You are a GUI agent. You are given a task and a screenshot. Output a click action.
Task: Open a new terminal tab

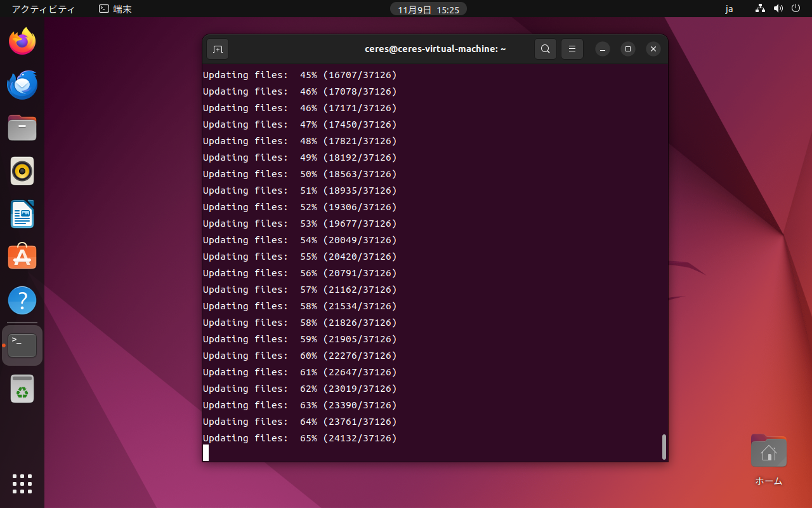click(218, 49)
